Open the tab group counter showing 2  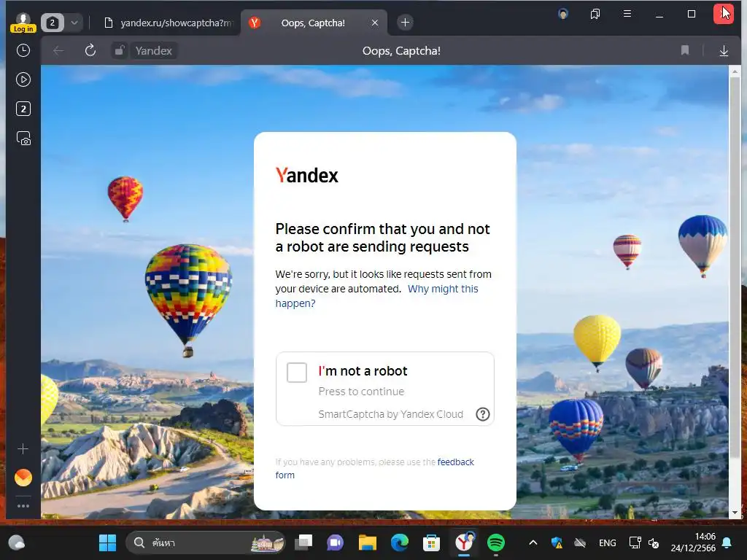tap(53, 23)
